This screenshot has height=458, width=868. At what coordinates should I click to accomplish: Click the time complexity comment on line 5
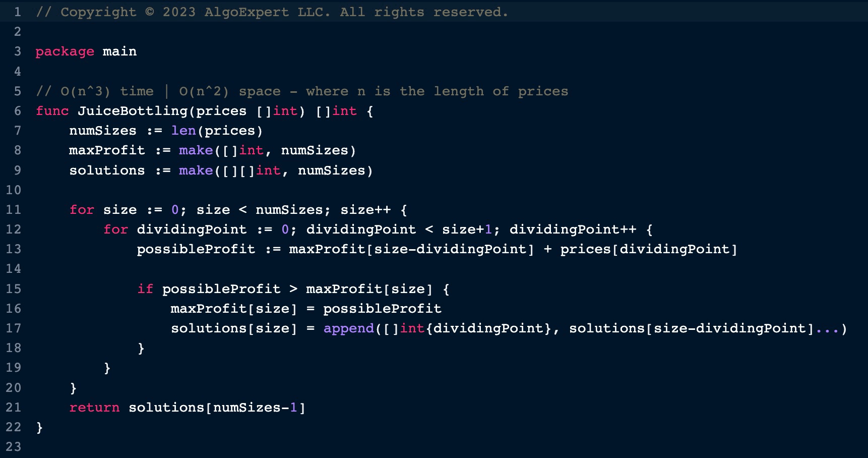302,91
